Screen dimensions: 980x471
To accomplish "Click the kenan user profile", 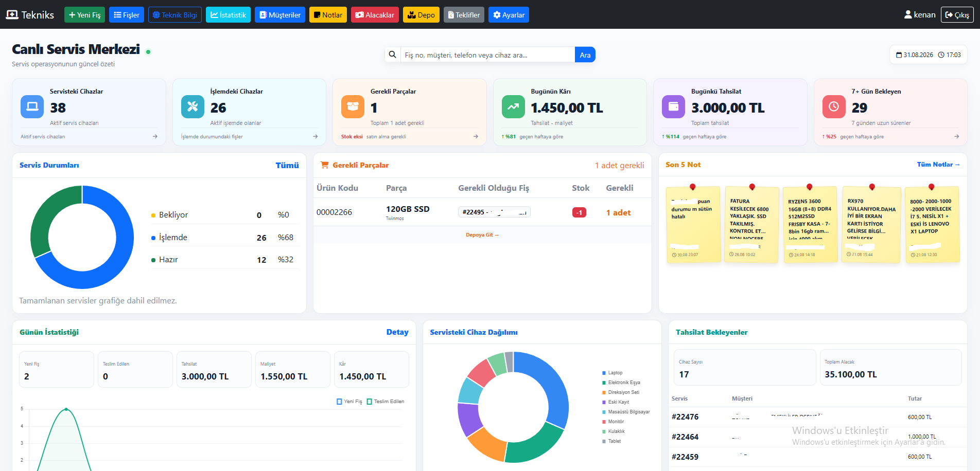I will [x=920, y=15].
